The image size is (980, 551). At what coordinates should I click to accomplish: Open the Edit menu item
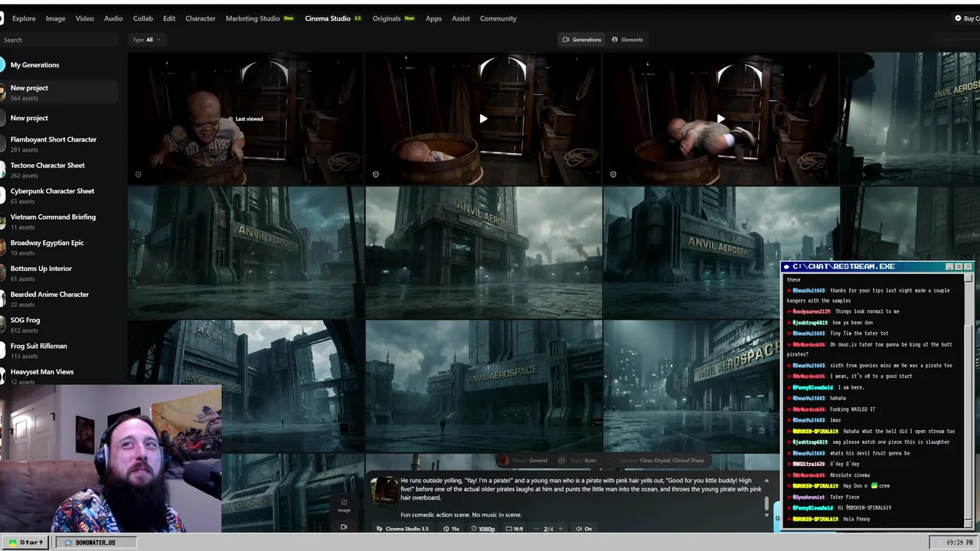[169, 18]
